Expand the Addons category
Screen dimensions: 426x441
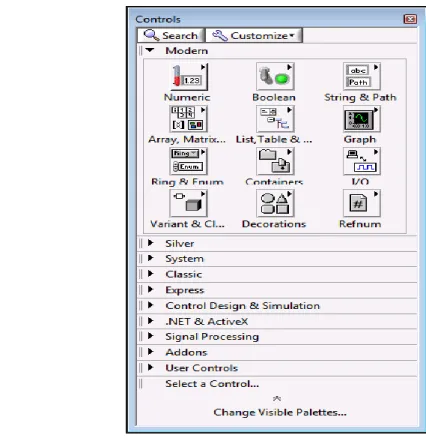[151, 352]
